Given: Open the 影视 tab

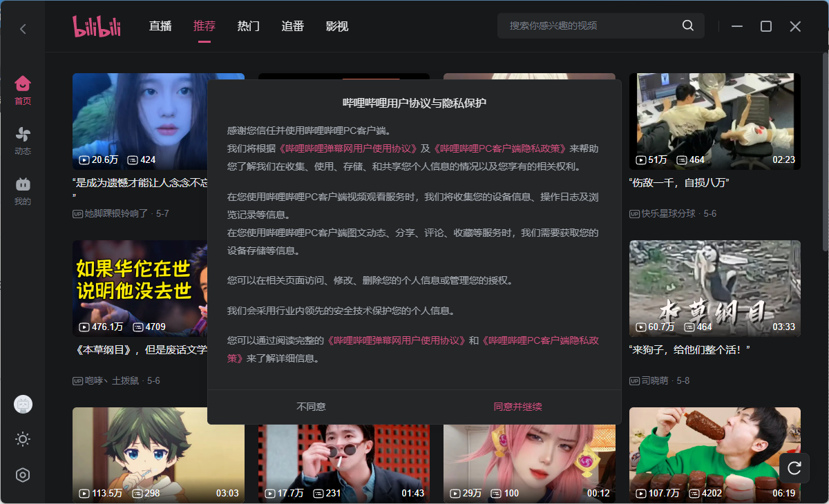Looking at the screenshot, I should (336, 26).
